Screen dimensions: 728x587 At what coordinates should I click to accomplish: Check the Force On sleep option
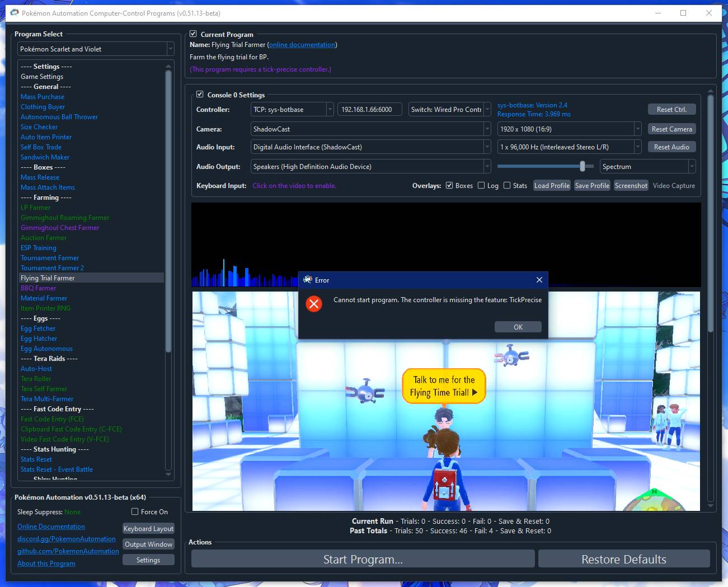click(x=135, y=511)
